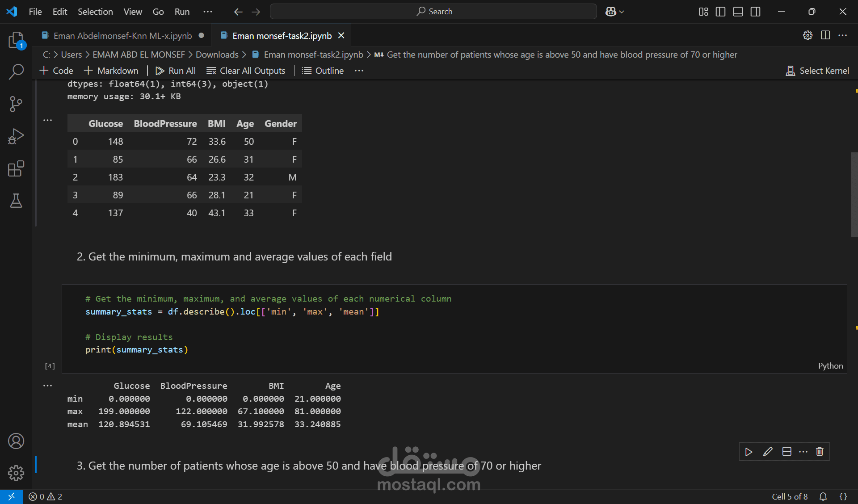Click the Clear All Outputs button
Image resolution: width=858 pixels, height=504 pixels.
pyautogui.click(x=246, y=71)
